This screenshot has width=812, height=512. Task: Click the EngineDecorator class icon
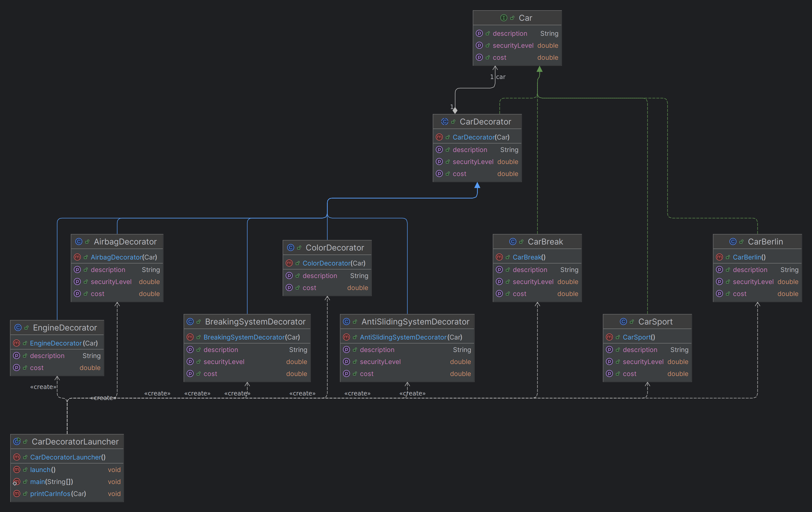point(18,328)
